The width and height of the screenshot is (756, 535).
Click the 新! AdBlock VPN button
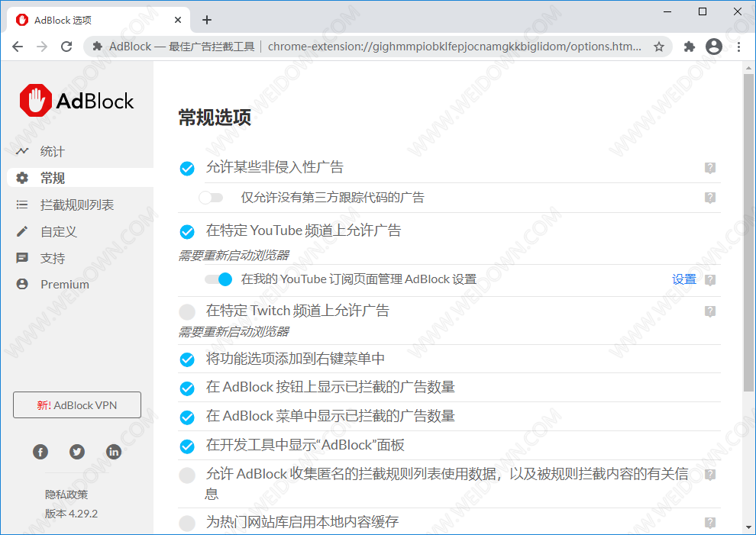pyautogui.click(x=77, y=404)
